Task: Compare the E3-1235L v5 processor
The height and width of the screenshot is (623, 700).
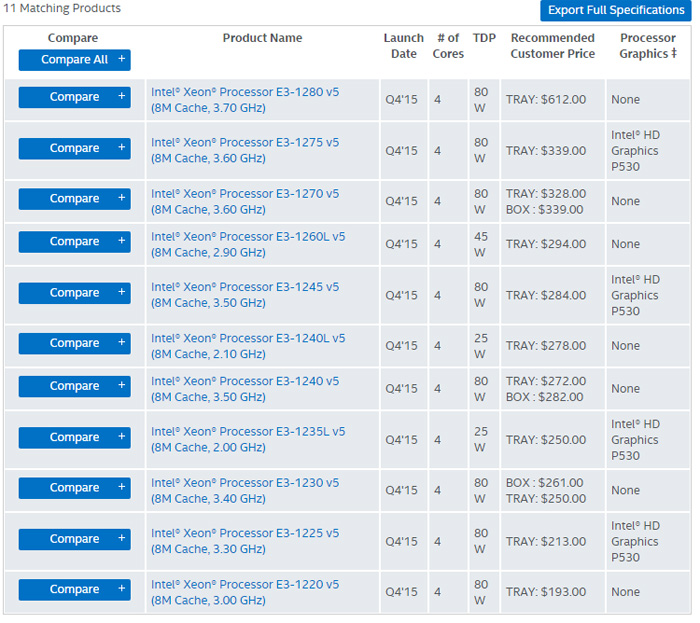Action: (75, 437)
